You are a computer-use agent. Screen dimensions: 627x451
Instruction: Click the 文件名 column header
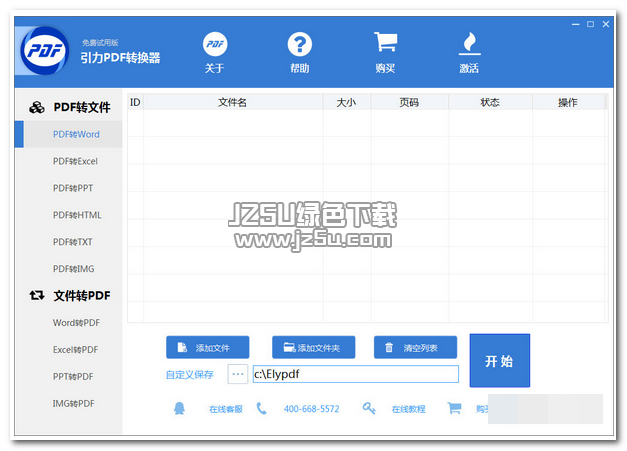233,102
